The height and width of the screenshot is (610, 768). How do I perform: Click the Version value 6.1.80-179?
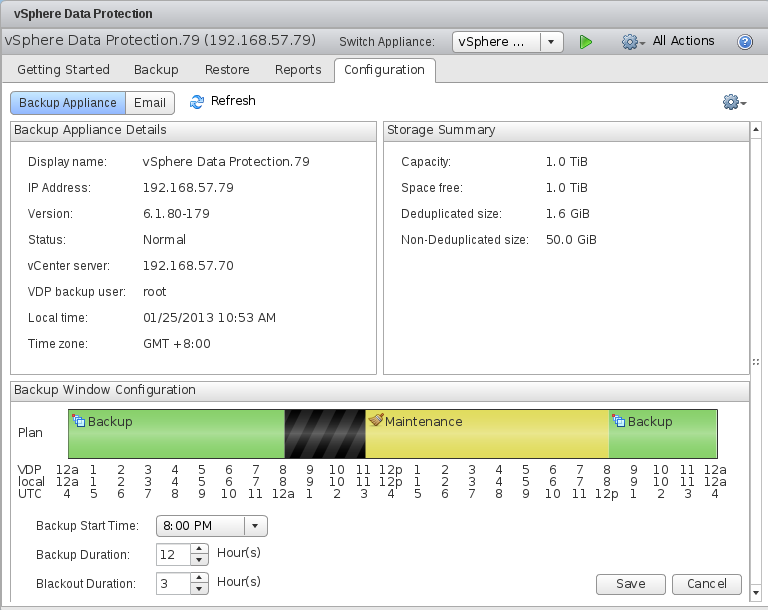pyautogui.click(x=176, y=214)
